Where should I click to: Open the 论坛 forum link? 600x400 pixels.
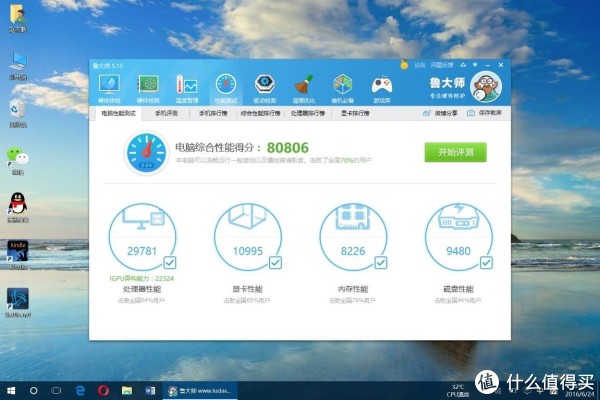pos(420,65)
